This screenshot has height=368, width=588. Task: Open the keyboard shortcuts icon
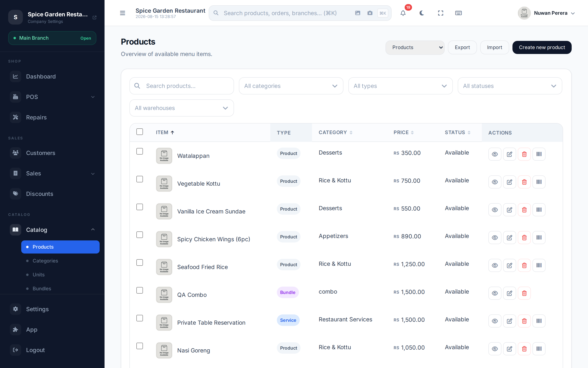[x=458, y=13]
